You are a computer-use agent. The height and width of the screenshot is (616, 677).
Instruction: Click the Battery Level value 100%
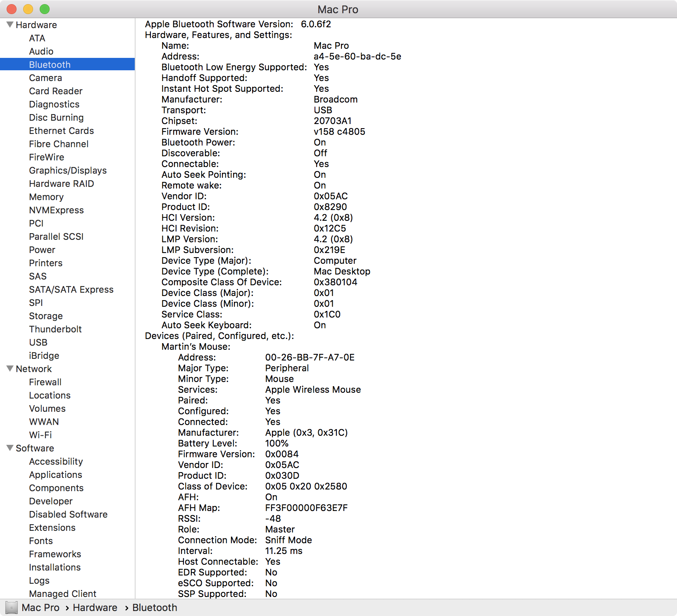(277, 443)
